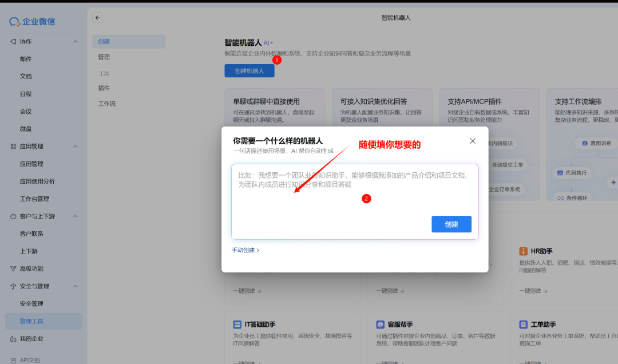The height and width of the screenshot is (364, 618).
Task: Open 应用使用分析 in the sidebar
Action: 37,181
